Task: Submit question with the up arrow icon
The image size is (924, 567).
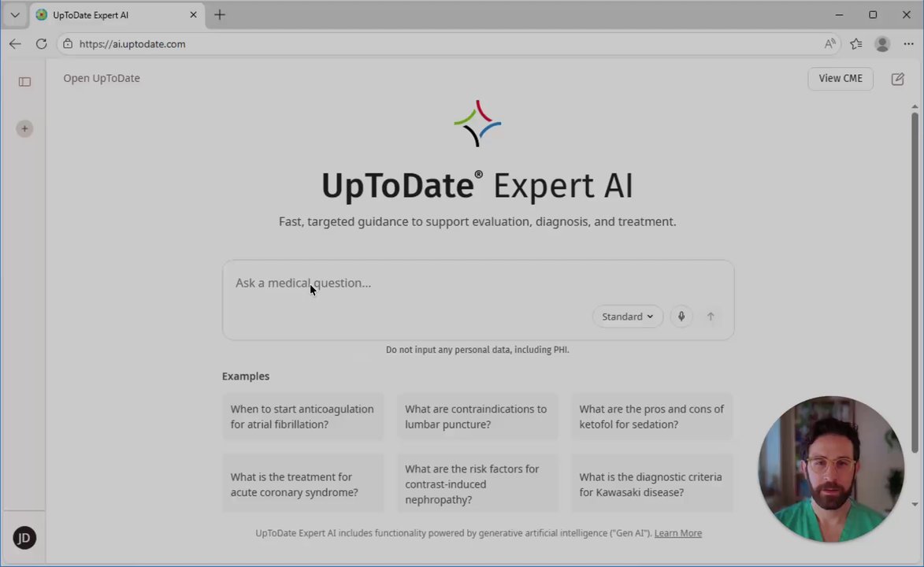Action: [711, 317]
